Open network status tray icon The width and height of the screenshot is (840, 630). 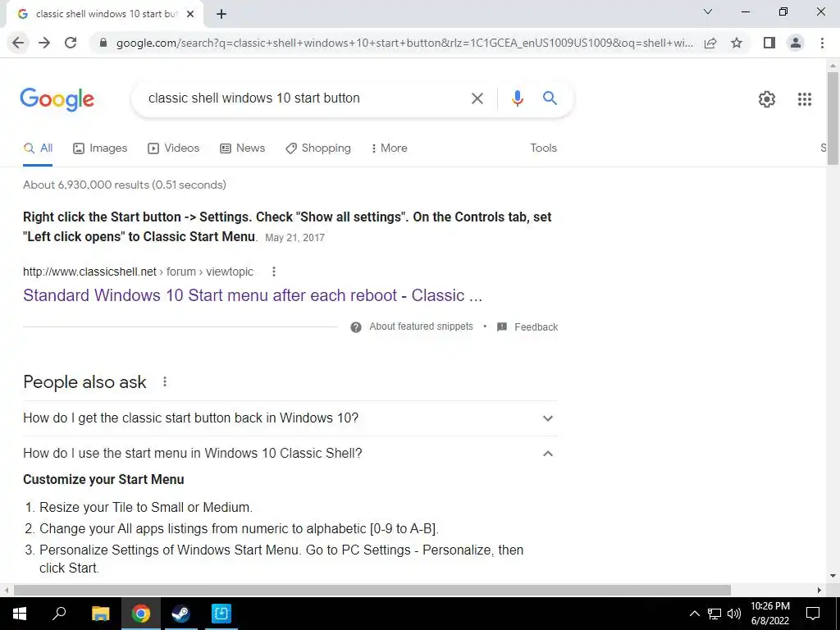pos(714,614)
